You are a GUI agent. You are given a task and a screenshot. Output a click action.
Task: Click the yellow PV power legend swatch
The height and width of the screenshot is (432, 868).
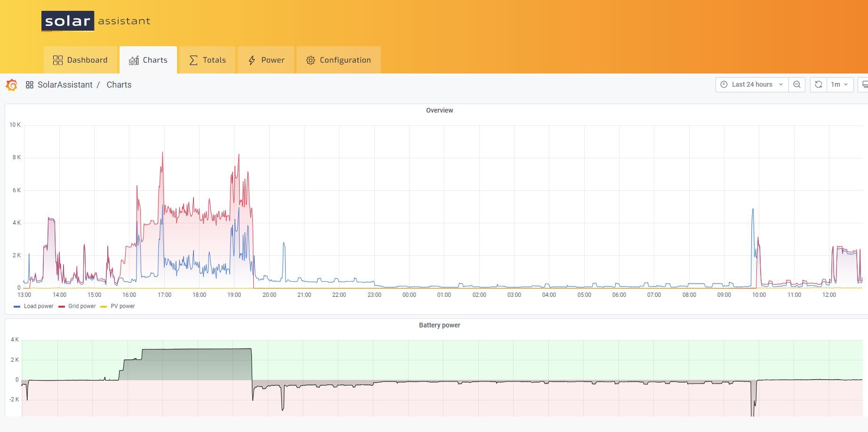104,307
